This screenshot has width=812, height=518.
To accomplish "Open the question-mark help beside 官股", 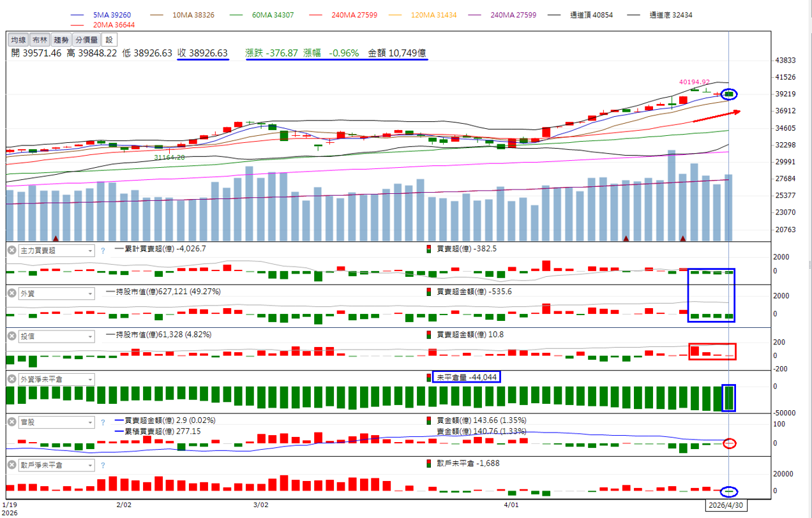I will [x=103, y=422].
